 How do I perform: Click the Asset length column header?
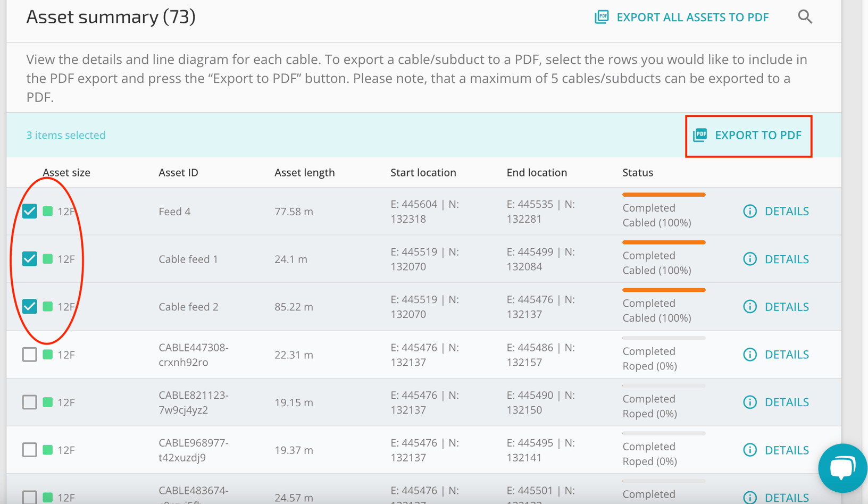305,172
